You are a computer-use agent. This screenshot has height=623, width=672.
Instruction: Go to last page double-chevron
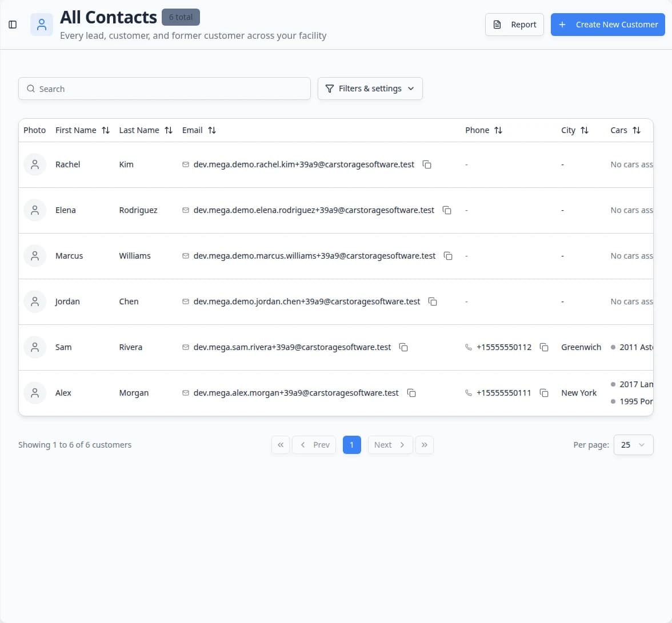(424, 445)
